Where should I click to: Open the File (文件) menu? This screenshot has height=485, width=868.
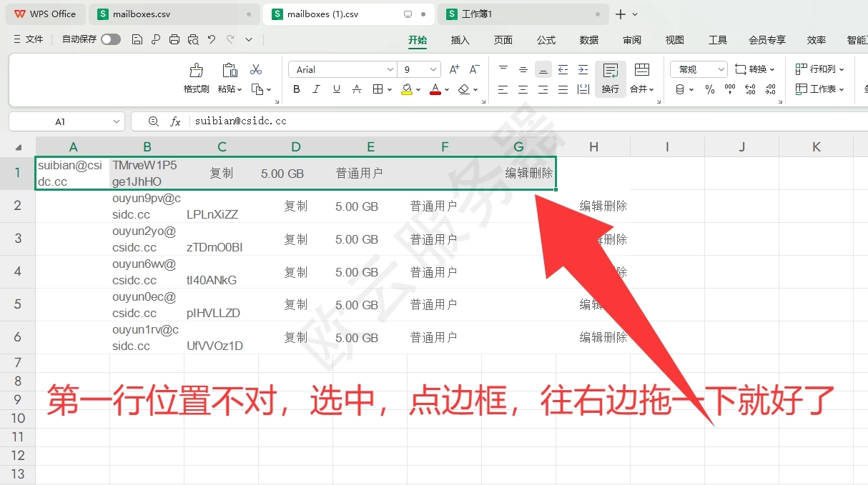click(x=29, y=39)
